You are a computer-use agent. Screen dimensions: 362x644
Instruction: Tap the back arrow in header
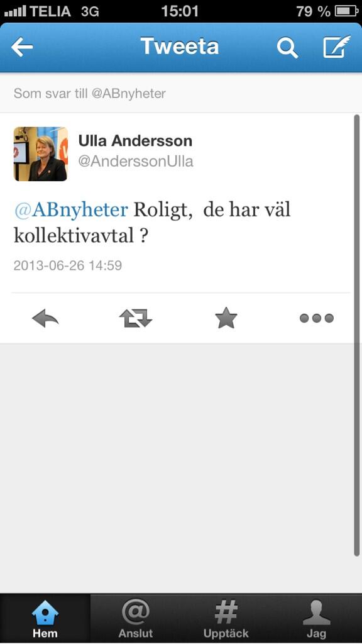pos(22,47)
